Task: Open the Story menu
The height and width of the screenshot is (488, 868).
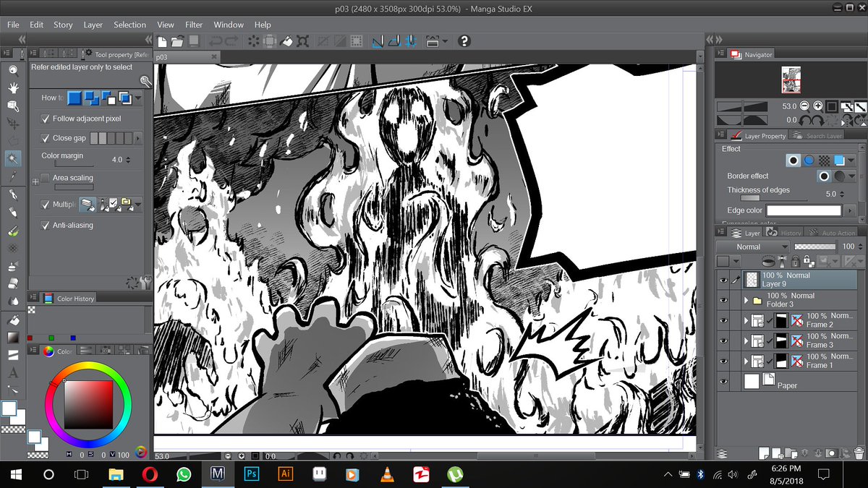Action: click(x=63, y=25)
